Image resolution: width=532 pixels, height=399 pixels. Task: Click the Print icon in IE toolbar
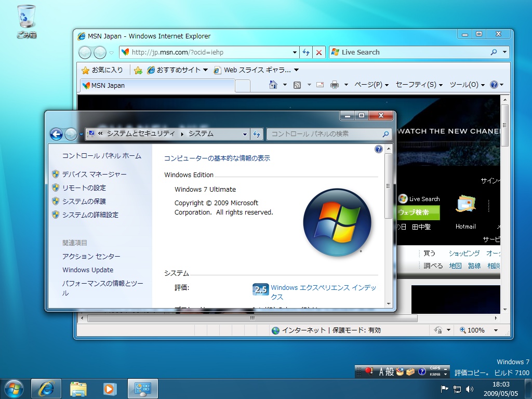click(x=335, y=85)
